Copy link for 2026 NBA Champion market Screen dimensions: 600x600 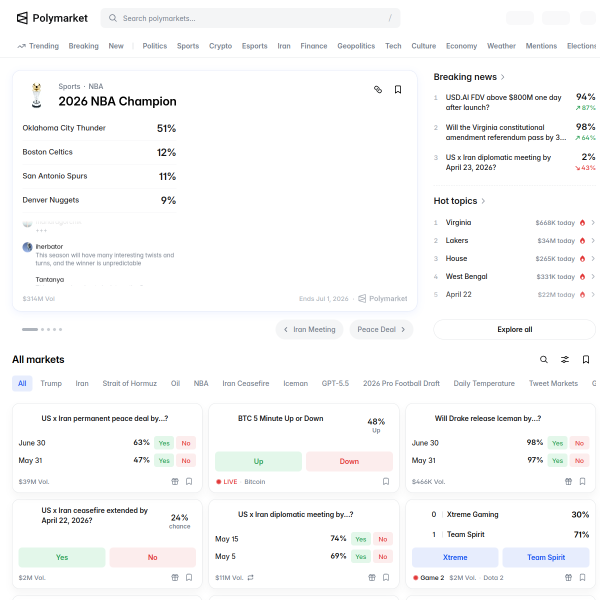(x=377, y=89)
